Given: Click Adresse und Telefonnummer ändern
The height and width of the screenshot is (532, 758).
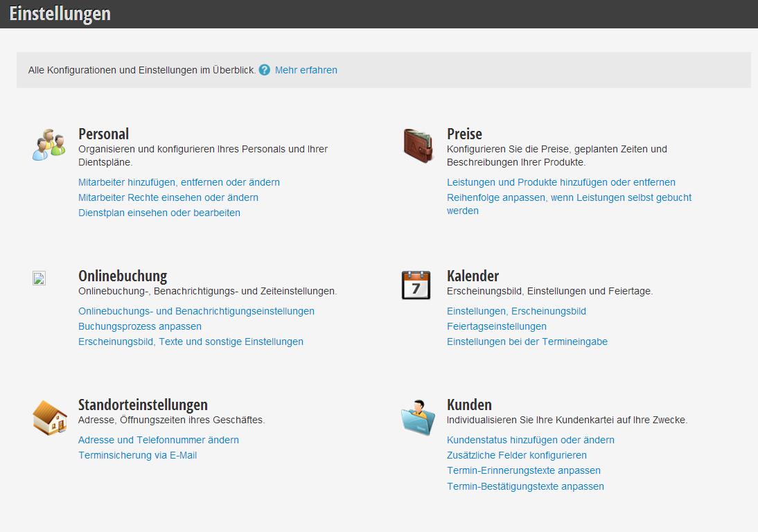Looking at the screenshot, I should [x=159, y=440].
